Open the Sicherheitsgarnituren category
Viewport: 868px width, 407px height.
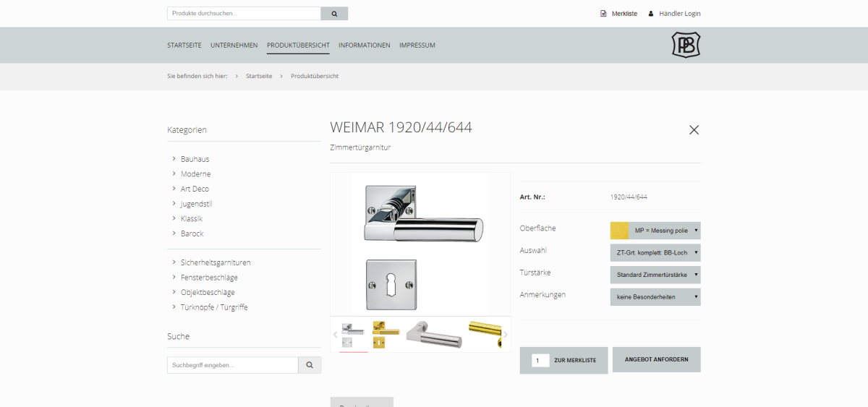pos(216,262)
